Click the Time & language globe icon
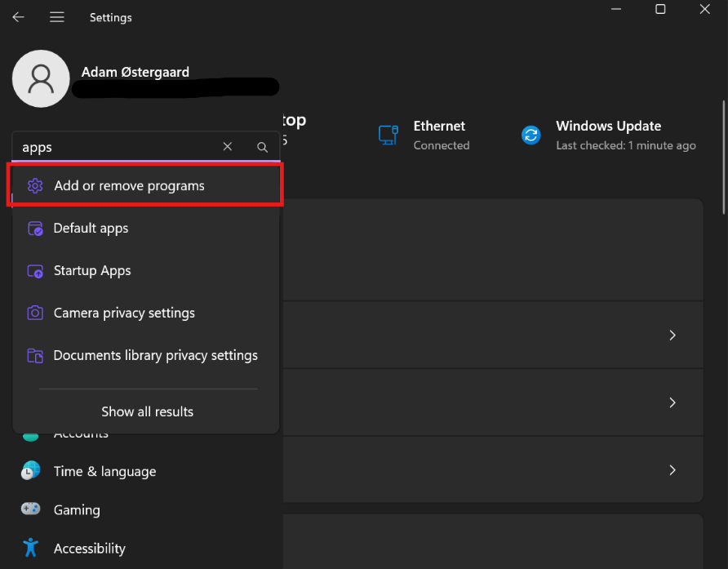The height and width of the screenshot is (569, 728). pos(31,471)
